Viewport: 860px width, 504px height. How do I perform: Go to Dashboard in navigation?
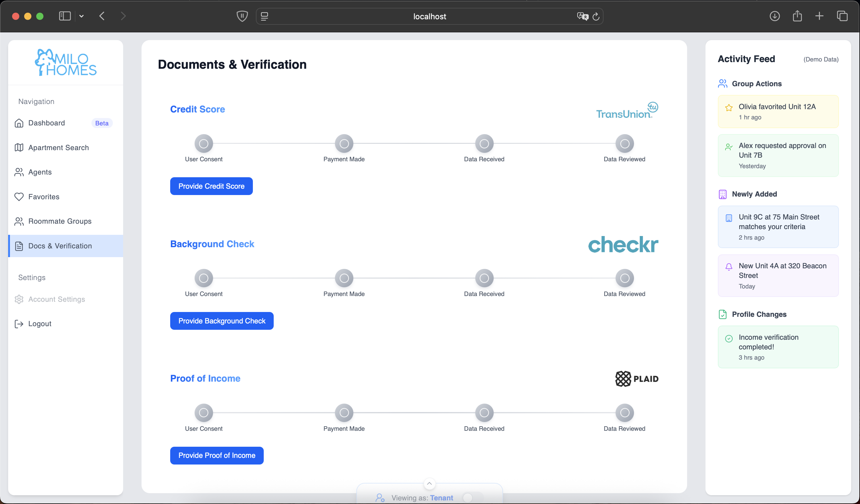pyautogui.click(x=46, y=123)
